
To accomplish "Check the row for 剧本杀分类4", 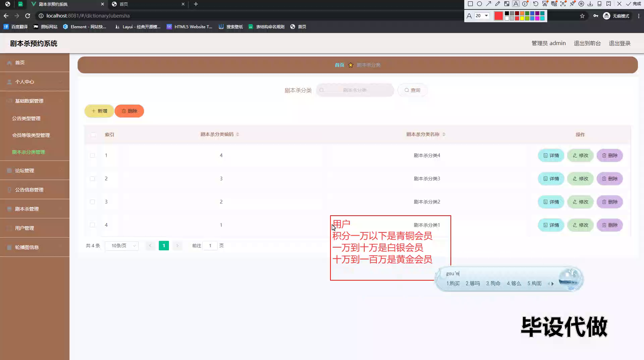I will (92, 155).
